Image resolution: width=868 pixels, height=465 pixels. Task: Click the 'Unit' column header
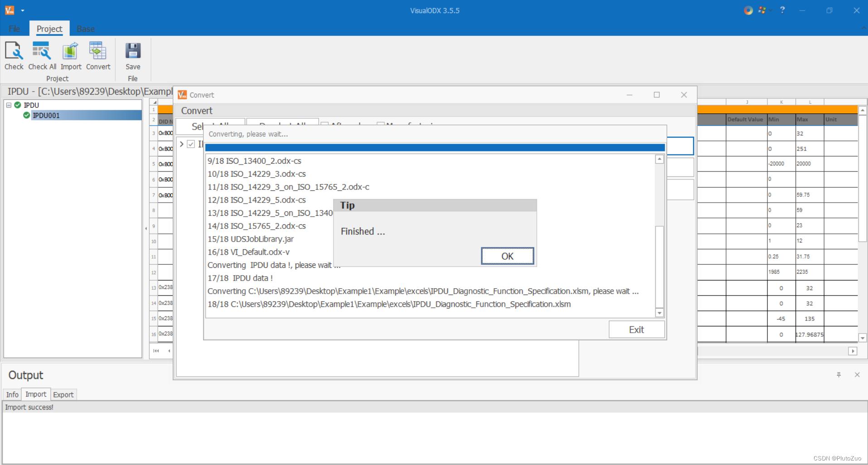click(840, 120)
